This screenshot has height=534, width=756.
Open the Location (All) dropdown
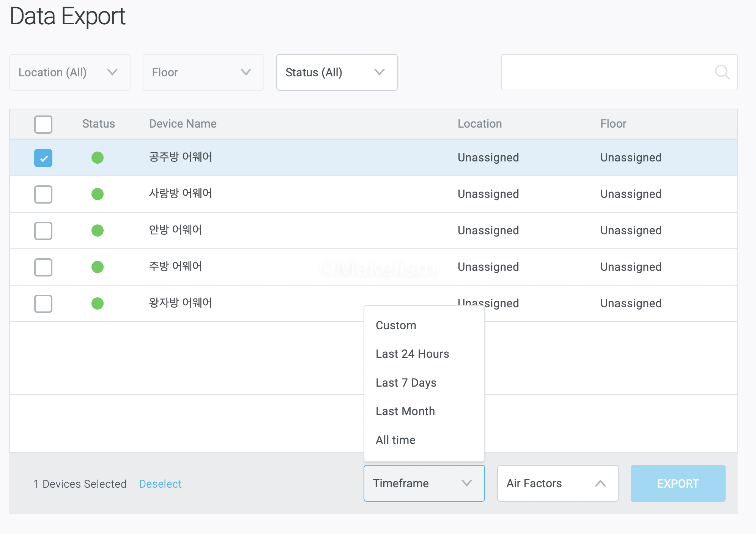pyautogui.click(x=70, y=72)
